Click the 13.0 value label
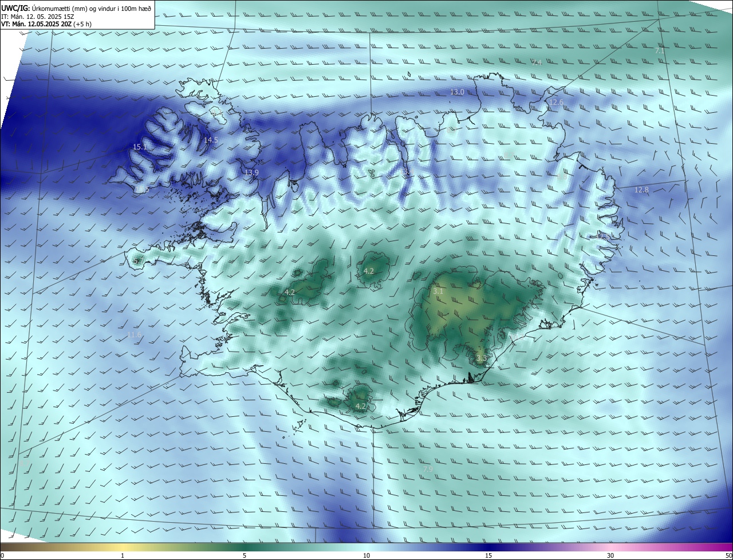Screen dimensions: 733x560 457,92
